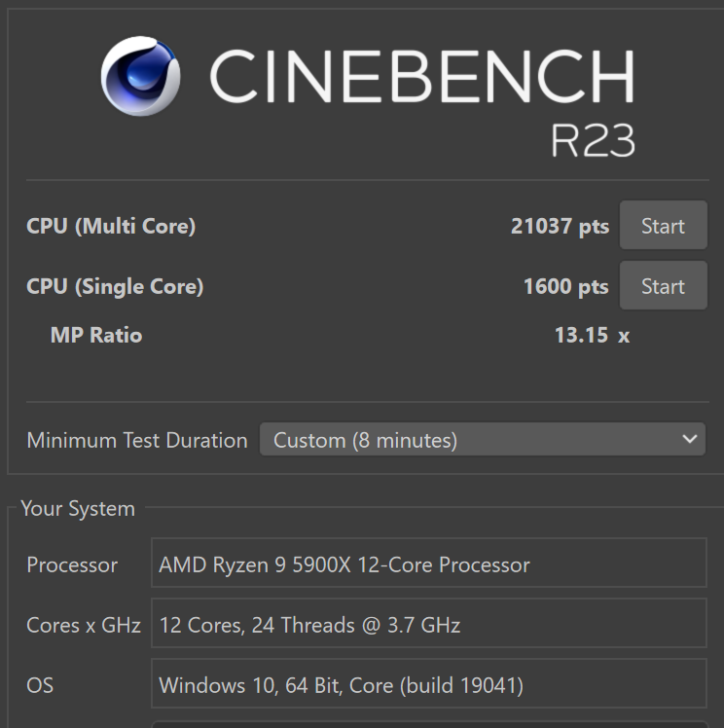Click the Minimum Test Duration label

point(137,440)
